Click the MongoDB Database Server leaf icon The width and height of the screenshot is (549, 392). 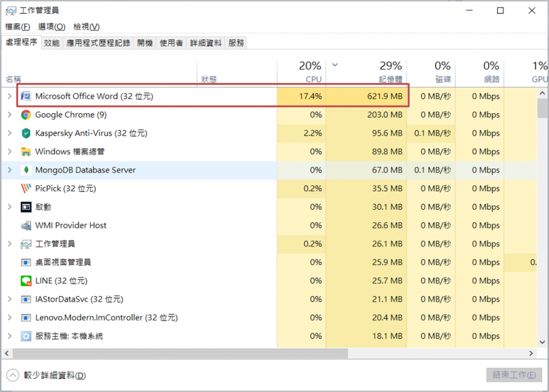point(26,170)
